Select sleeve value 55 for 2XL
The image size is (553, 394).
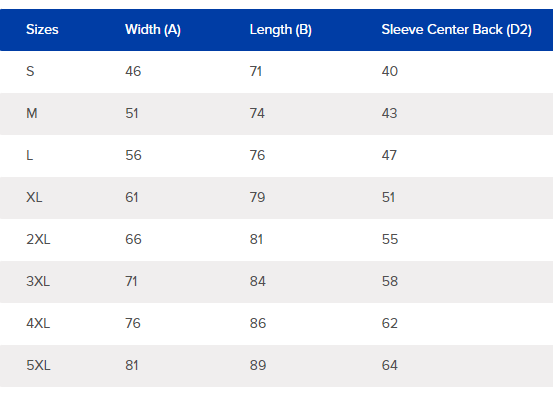(x=390, y=240)
